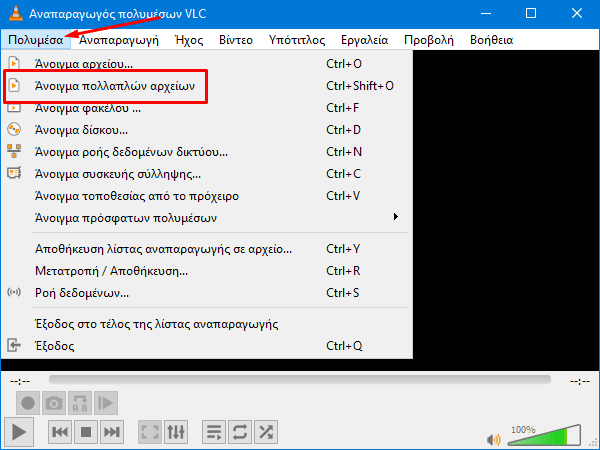Open extended settings equalizer button
This screenshot has height=450, width=600.
176,432
